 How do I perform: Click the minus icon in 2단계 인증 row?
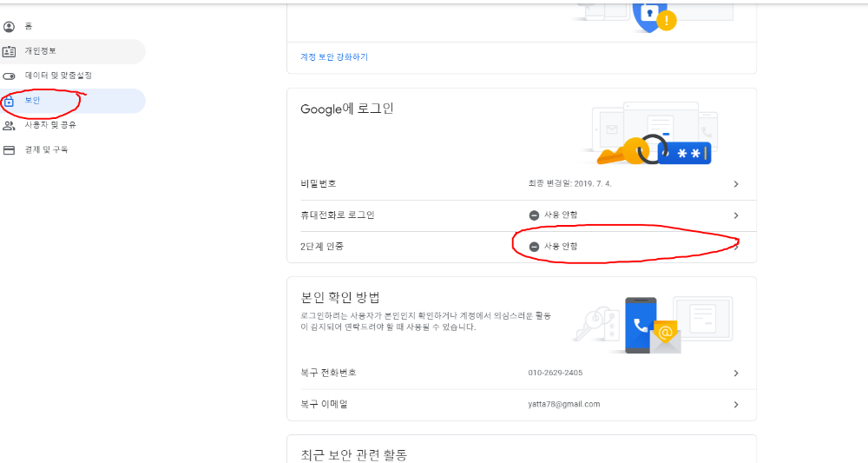pyautogui.click(x=534, y=247)
